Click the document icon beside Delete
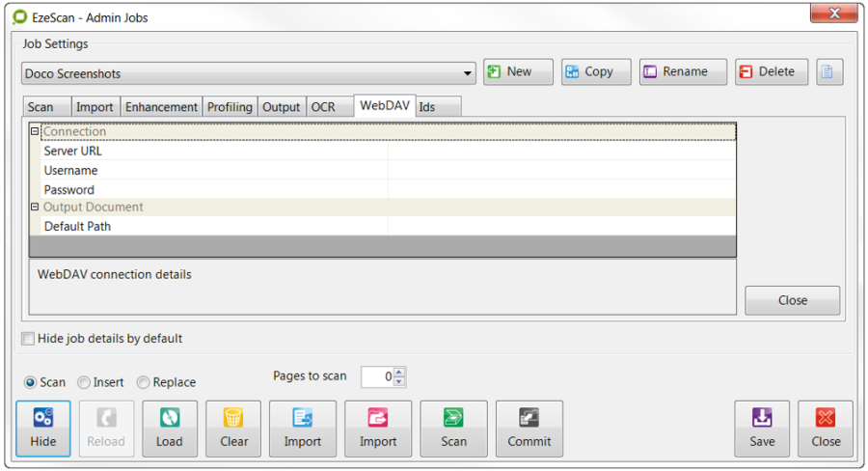868x471 pixels. pos(829,72)
